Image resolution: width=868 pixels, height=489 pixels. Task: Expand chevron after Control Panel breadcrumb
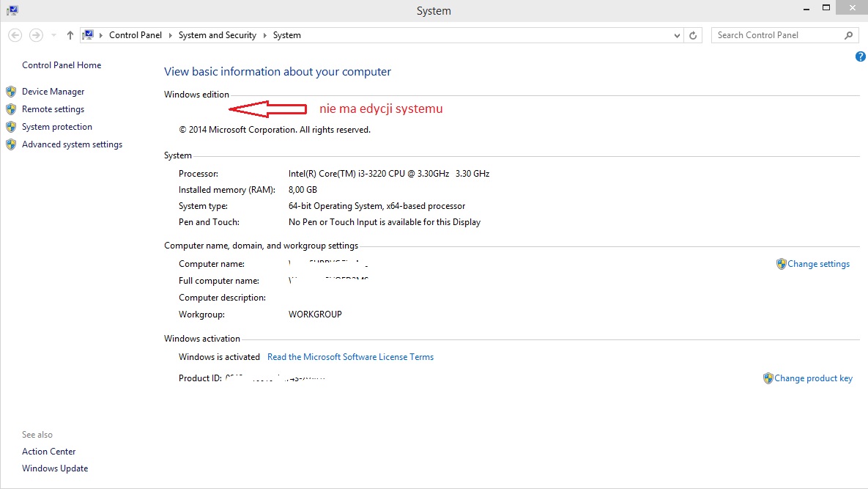pos(170,35)
